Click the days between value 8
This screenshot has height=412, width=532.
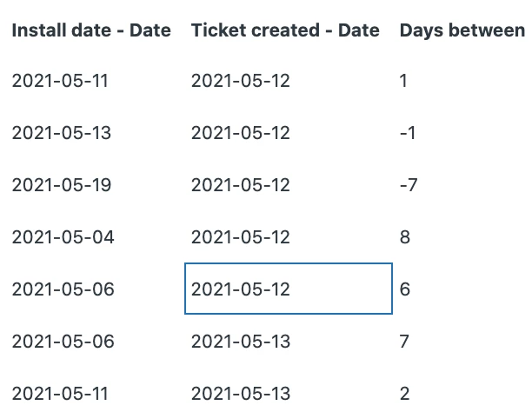coord(405,237)
